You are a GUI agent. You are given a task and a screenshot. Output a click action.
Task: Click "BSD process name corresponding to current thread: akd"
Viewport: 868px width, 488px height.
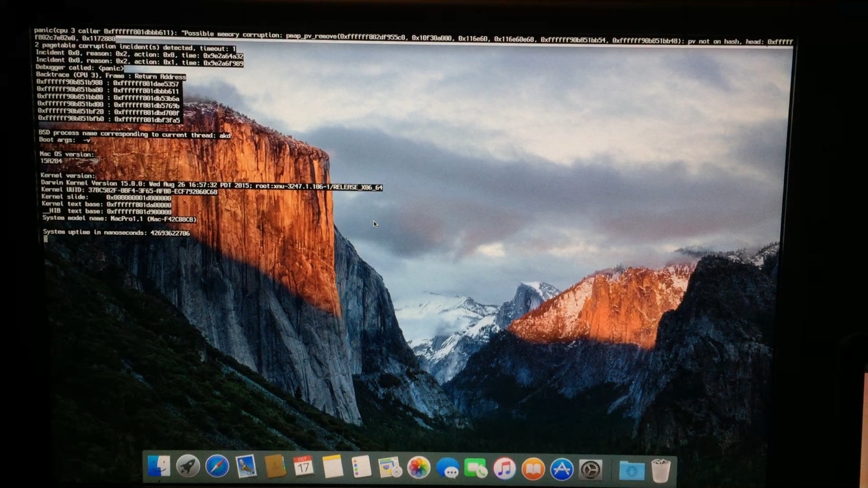[135, 135]
